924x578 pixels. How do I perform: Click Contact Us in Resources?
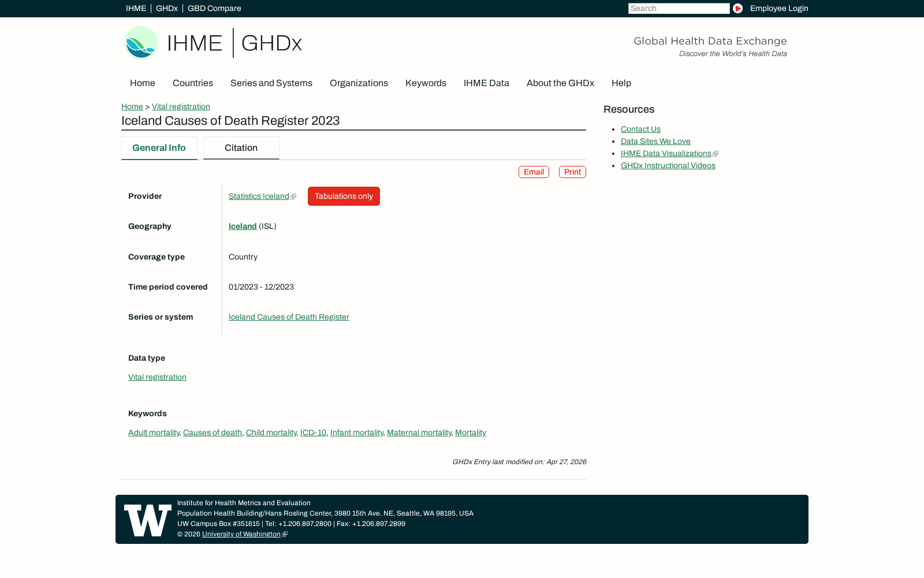pyautogui.click(x=640, y=129)
